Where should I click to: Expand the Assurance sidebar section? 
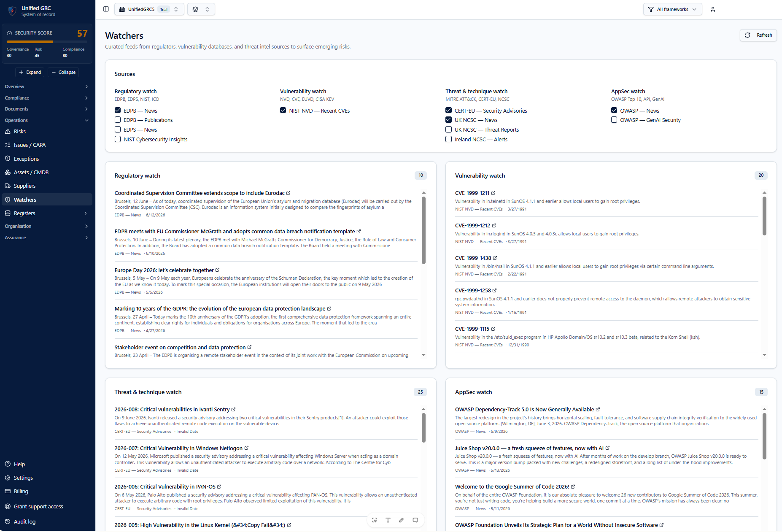click(x=46, y=238)
